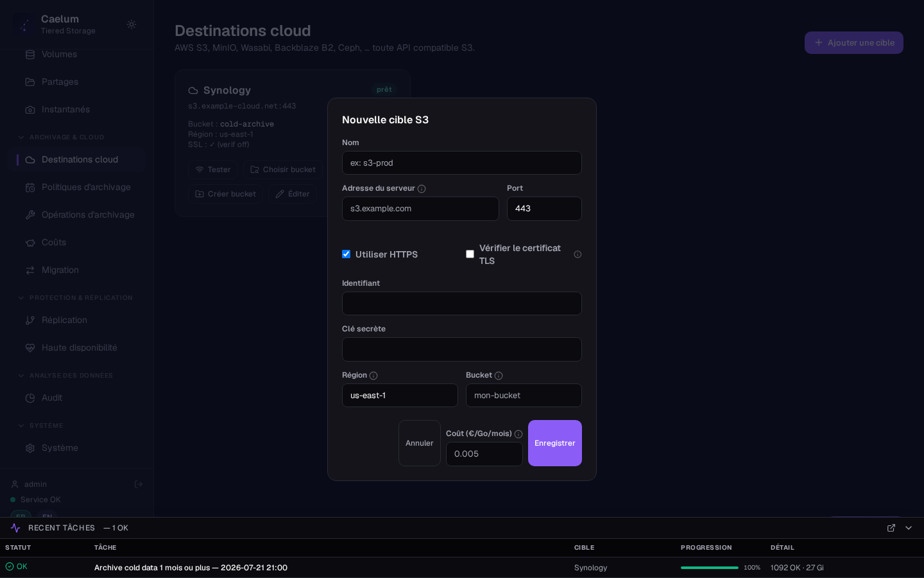Click the Caelum logo icon

(24, 24)
